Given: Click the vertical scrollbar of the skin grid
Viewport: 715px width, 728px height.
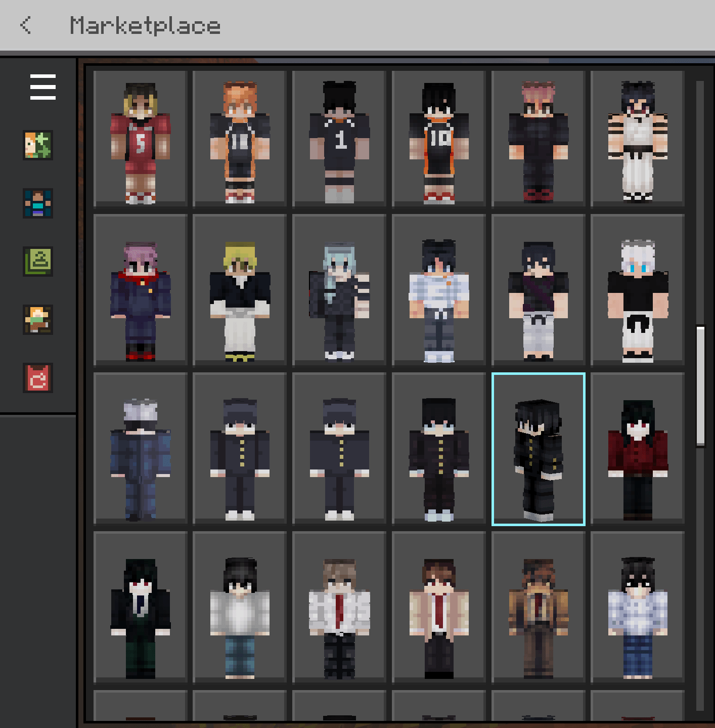Looking at the screenshot, I should 700,387.
